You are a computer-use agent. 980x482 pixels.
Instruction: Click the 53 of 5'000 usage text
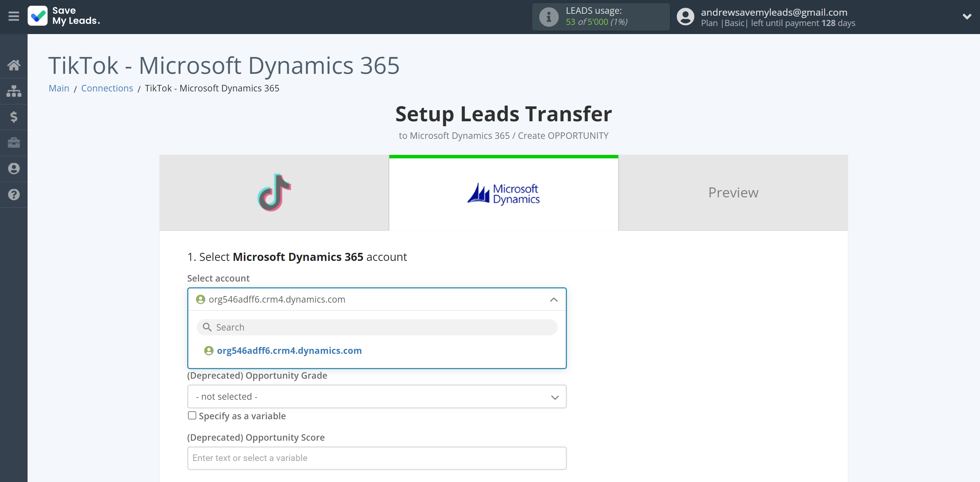point(596,22)
